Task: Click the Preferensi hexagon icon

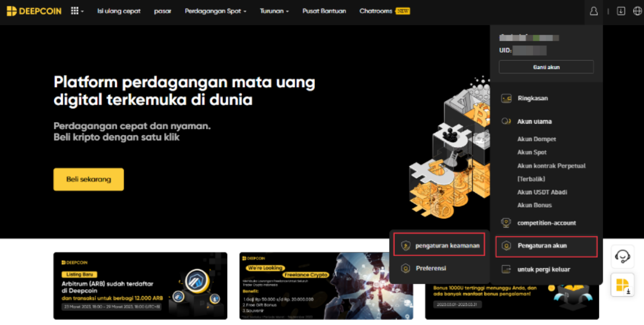Action: (406, 269)
